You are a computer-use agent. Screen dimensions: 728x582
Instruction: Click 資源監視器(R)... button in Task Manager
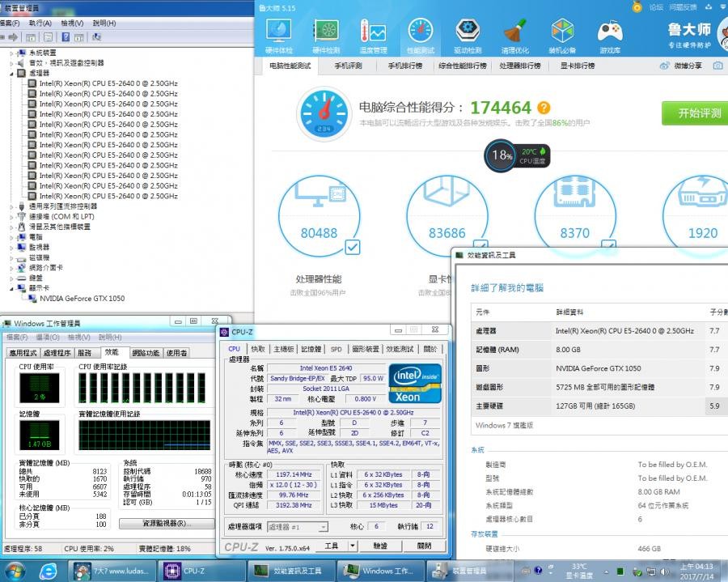pyautogui.click(x=167, y=524)
